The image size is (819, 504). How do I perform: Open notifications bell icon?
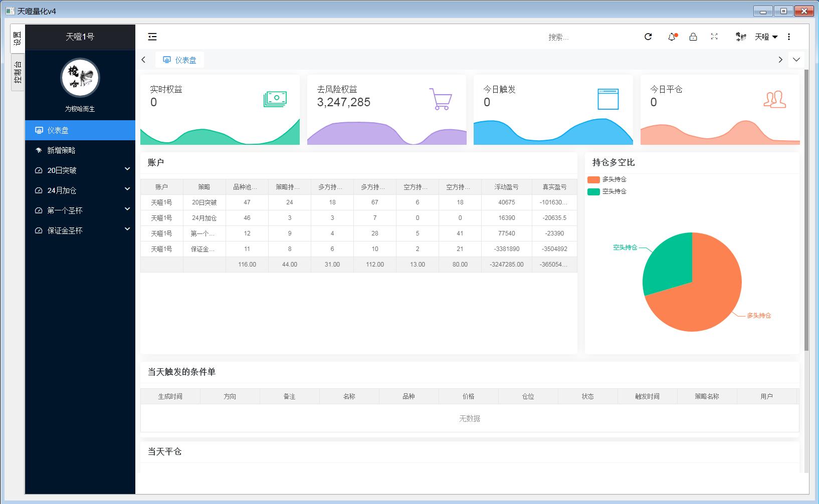click(672, 37)
